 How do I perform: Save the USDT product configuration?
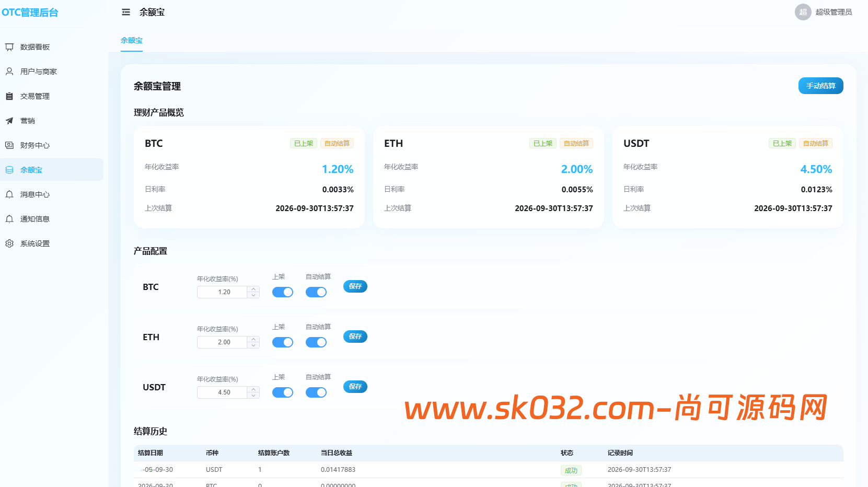(355, 387)
